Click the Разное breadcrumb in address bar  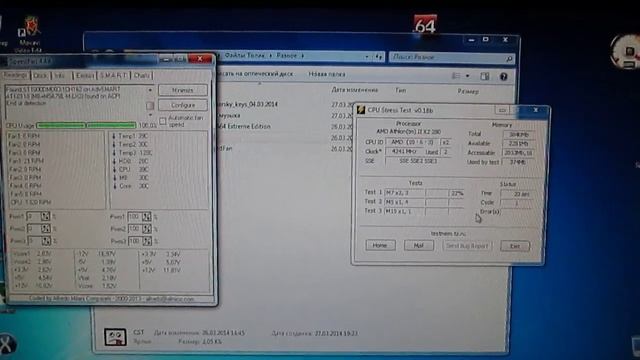point(287,56)
